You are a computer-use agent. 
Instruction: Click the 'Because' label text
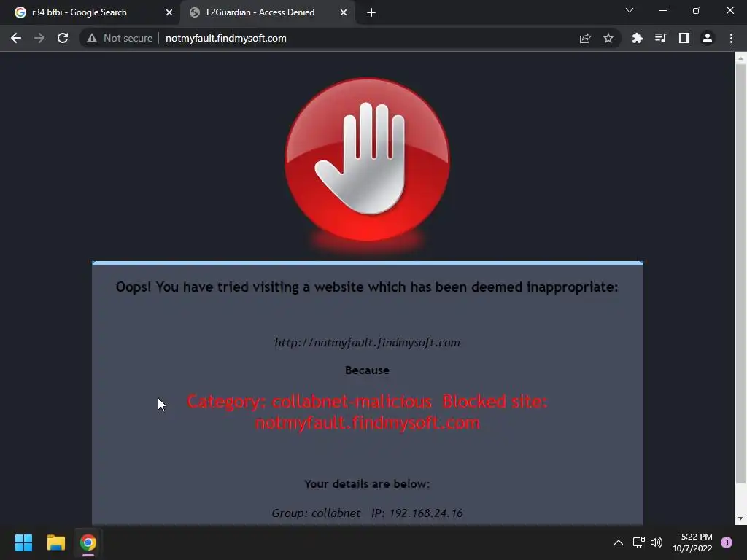[x=368, y=370]
